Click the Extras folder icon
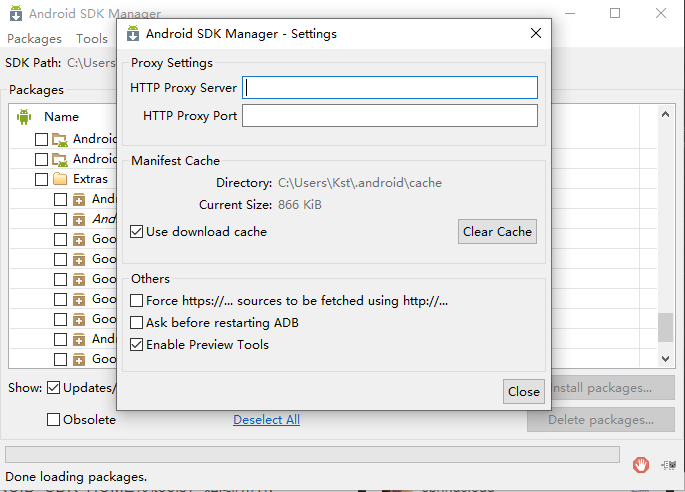 tap(60, 179)
